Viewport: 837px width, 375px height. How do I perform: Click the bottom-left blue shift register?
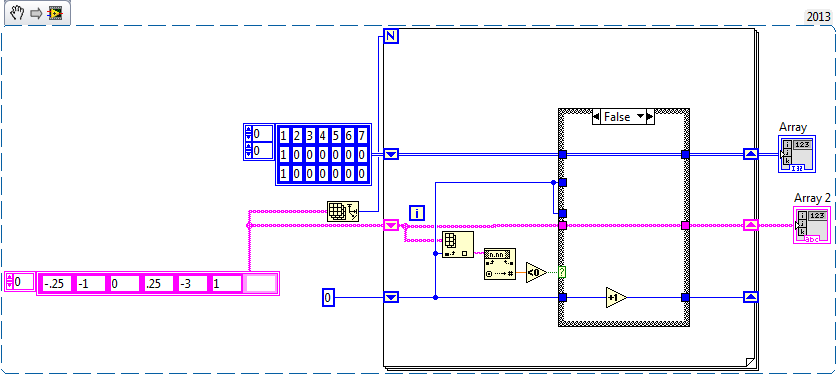click(391, 297)
